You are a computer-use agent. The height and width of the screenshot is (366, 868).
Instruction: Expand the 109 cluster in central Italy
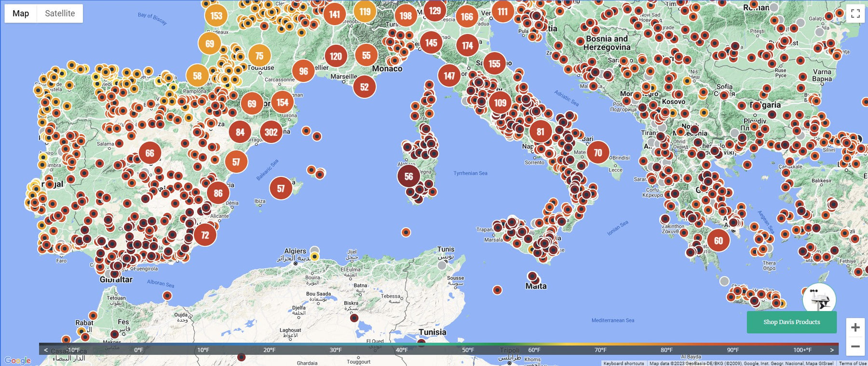coord(500,103)
